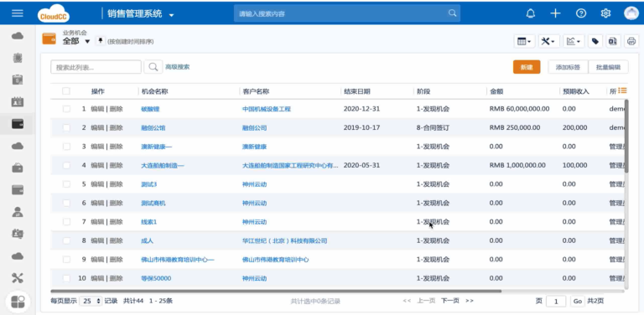Image resolution: width=644 pixels, height=315 pixels.
Task: Click the export to Excel icon
Action: pos(613,41)
